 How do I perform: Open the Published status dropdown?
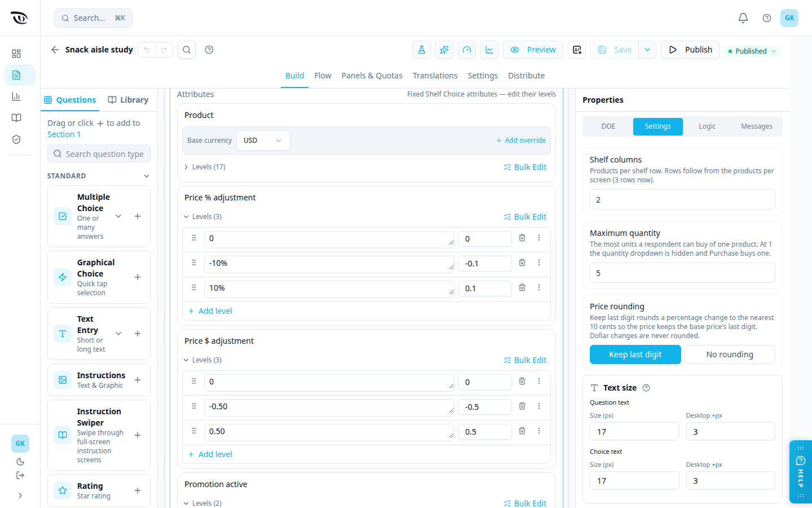click(752, 51)
